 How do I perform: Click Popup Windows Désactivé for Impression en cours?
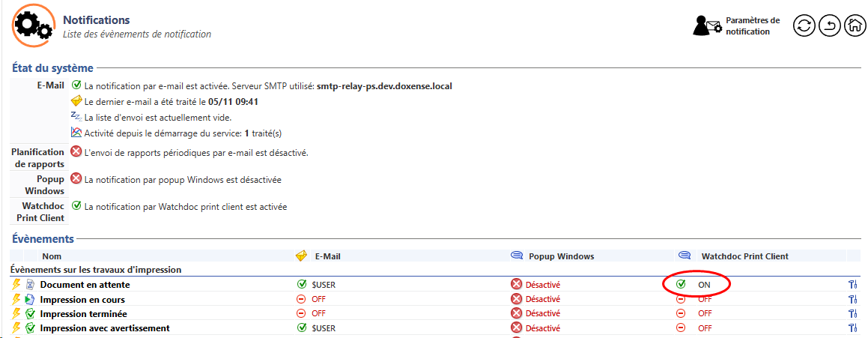542,300
